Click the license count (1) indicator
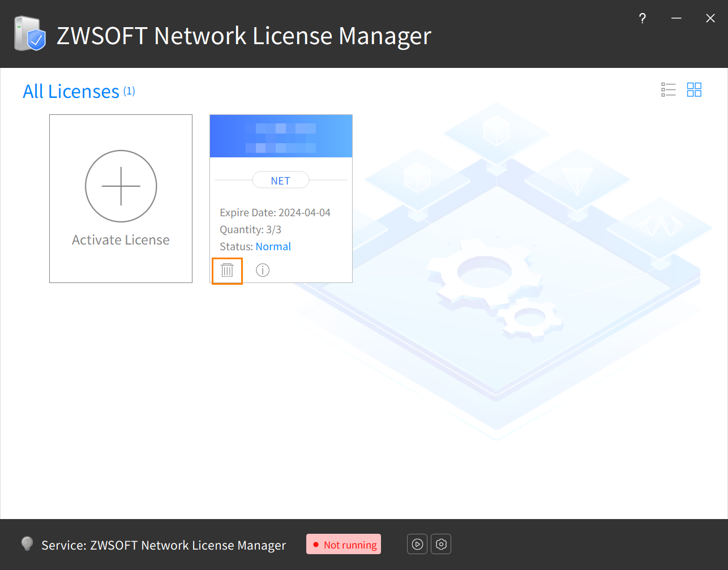The width and height of the screenshot is (728, 570). click(129, 91)
